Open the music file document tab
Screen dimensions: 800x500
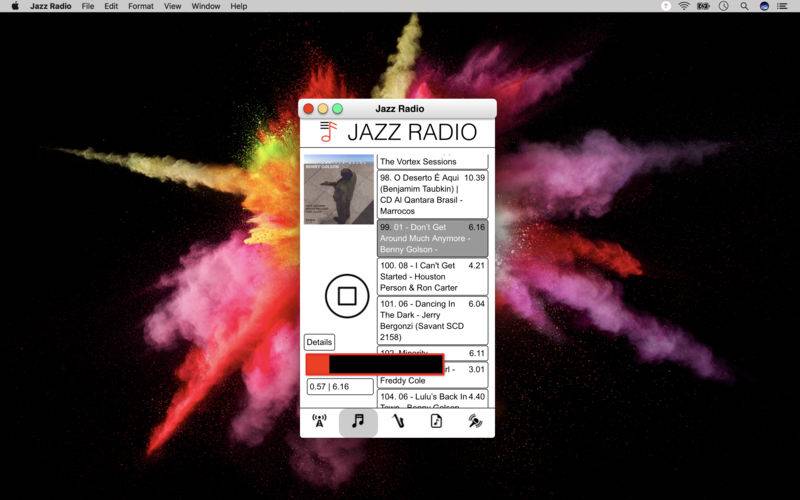(436, 421)
